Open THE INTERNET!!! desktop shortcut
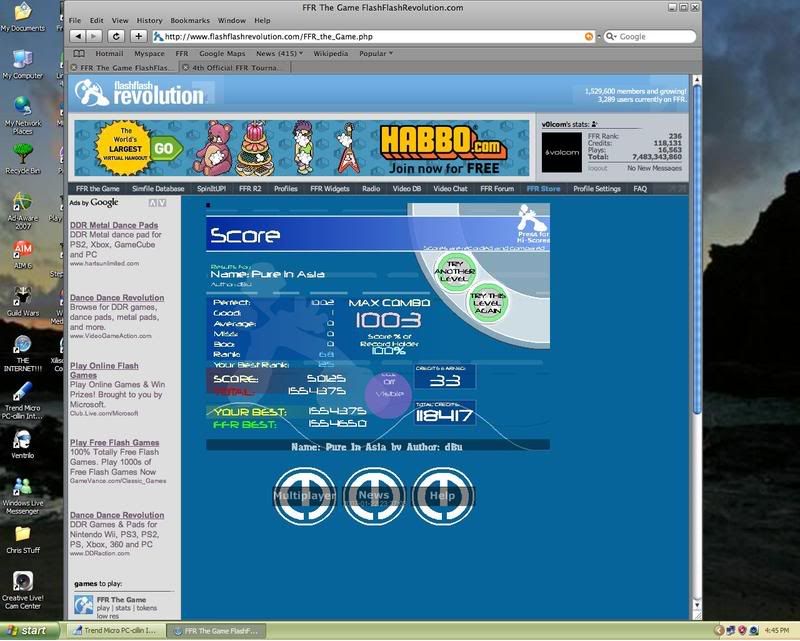 [22, 353]
